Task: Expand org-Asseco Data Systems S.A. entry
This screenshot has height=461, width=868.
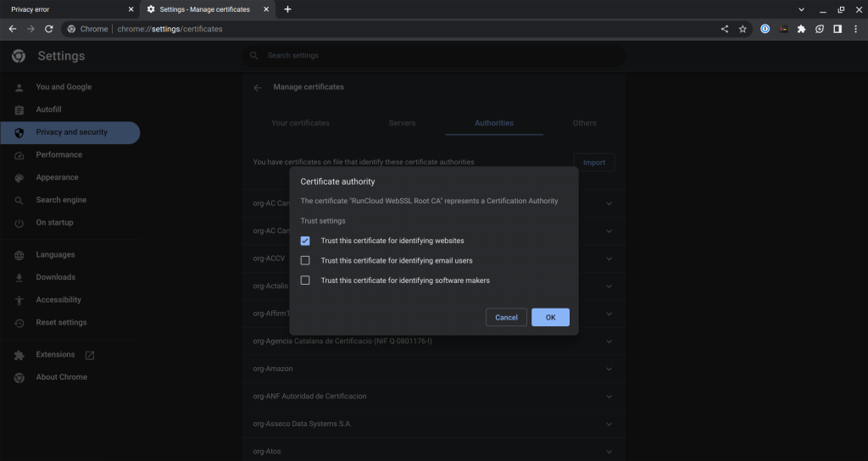Action: coord(609,425)
